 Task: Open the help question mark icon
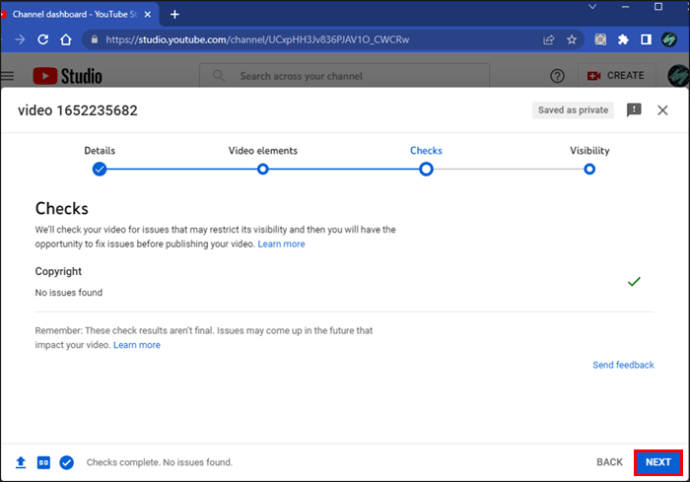click(x=557, y=76)
